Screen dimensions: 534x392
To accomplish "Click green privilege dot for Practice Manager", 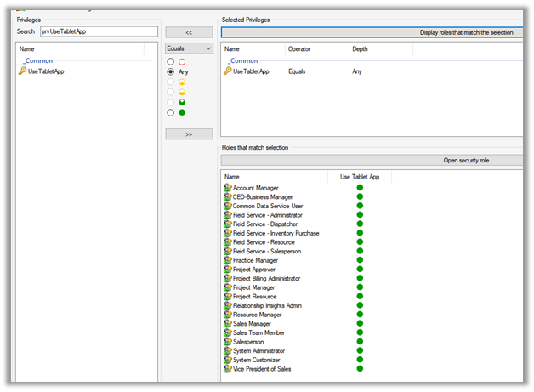I will click(x=360, y=260).
